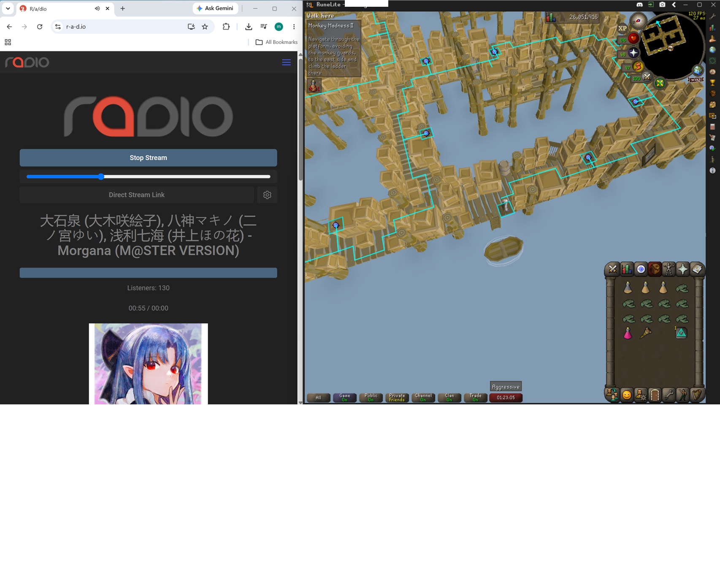Open the R/a/dio hamburger menu
Screen dimensions: 720x588
(x=286, y=62)
